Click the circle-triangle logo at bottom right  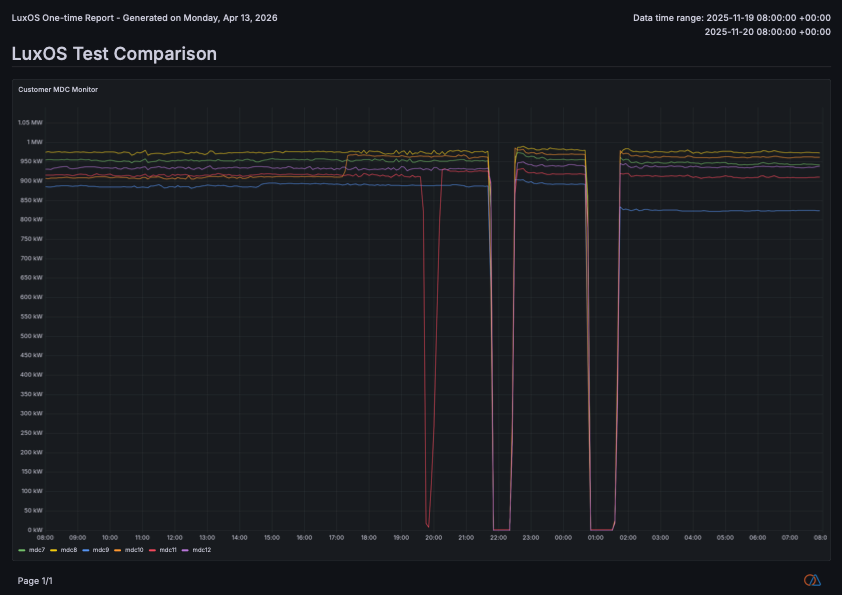(814, 578)
